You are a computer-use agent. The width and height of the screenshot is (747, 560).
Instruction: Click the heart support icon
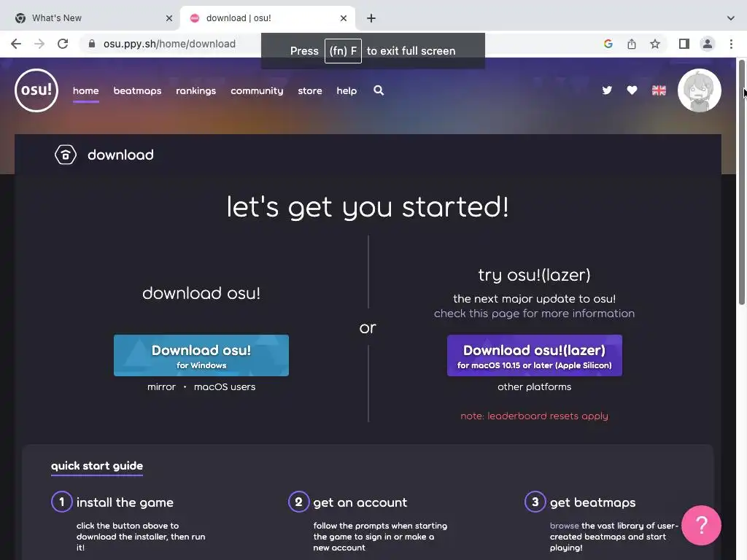tap(632, 90)
